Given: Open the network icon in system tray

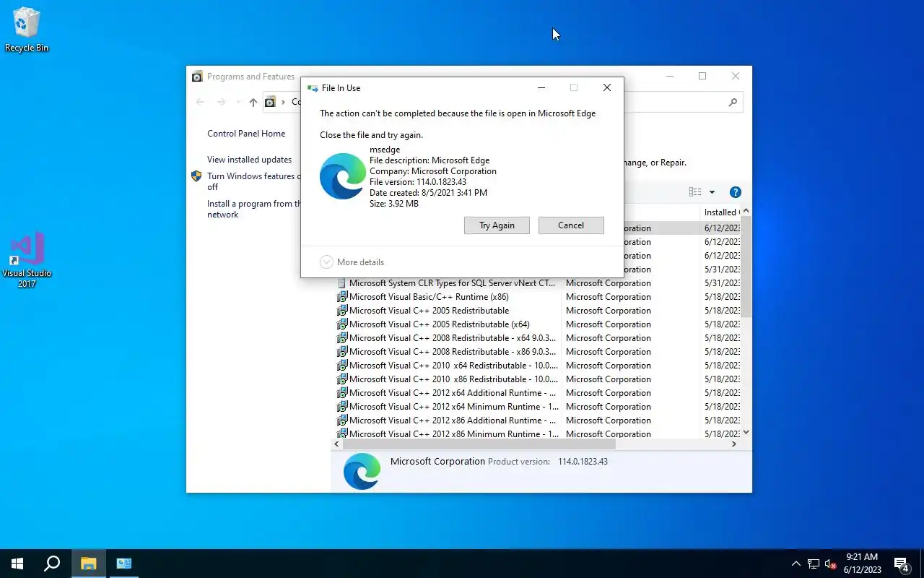Looking at the screenshot, I should coord(814,564).
